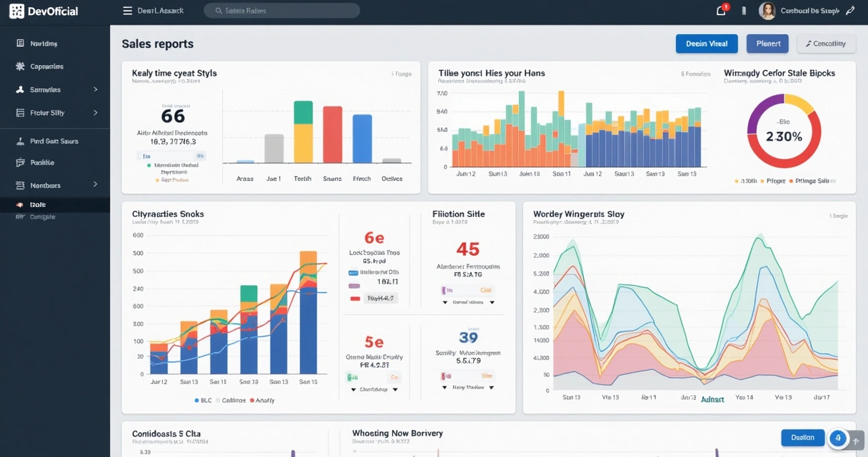Click the user avatar photo
The image size is (868, 457).
[x=767, y=11]
